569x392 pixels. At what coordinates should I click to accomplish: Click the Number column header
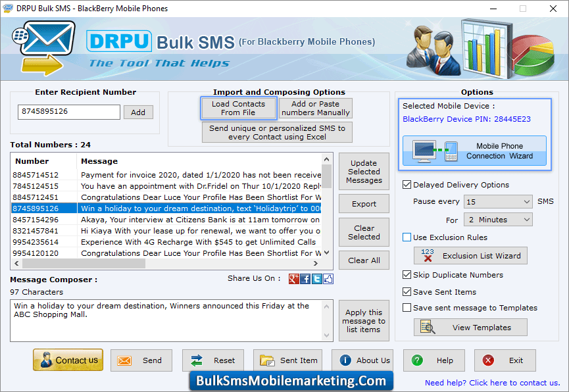[43, 161]
